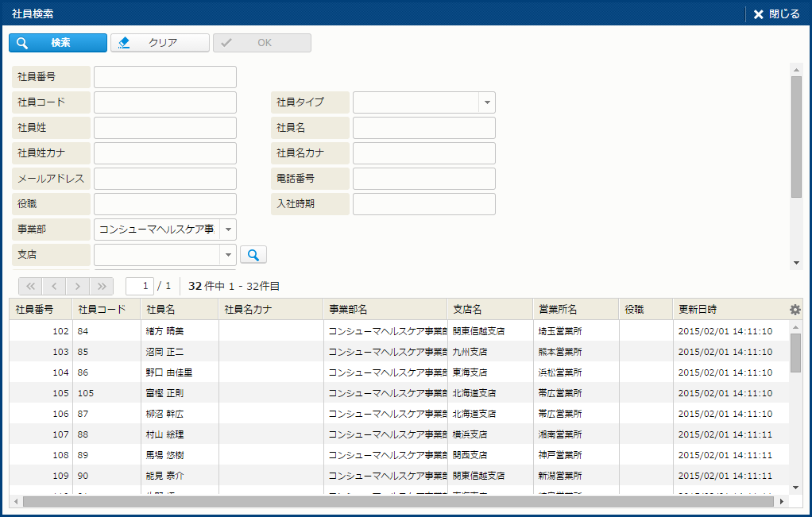Focus the メールアドレス text field
This screenshot has height=517, width=812.
pos(165,179)
